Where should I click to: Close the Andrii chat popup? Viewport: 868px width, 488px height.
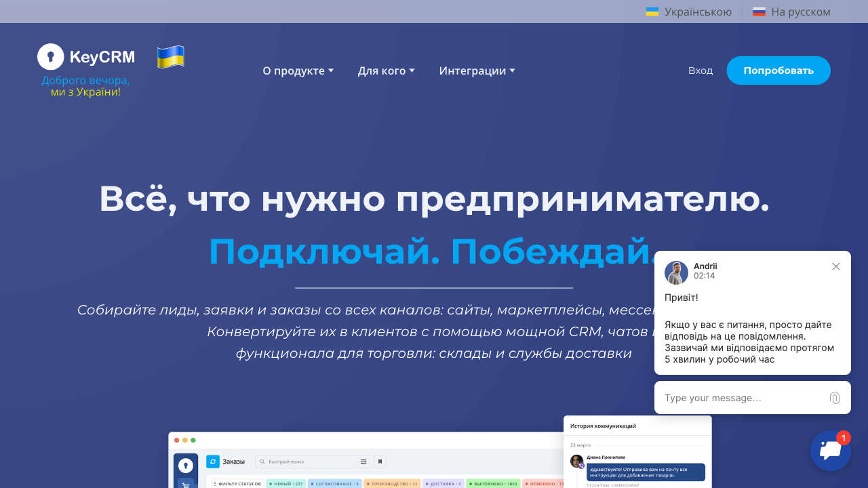click(836, 266)
